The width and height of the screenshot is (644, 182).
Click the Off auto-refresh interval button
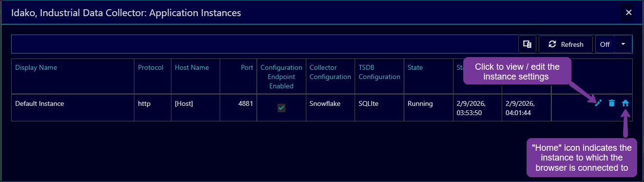point(605,44)
